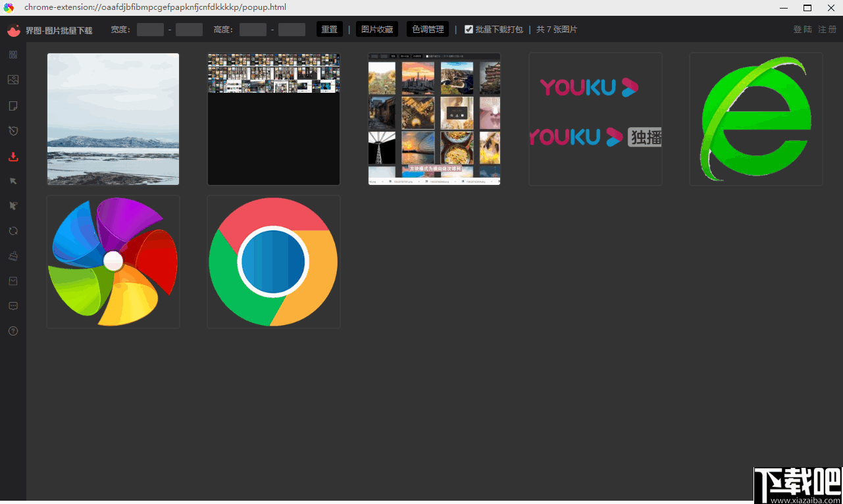Screen dimensions: 843x504
Task: Click the chrome-extension popup.html URL text
Action: coord(155,7)
